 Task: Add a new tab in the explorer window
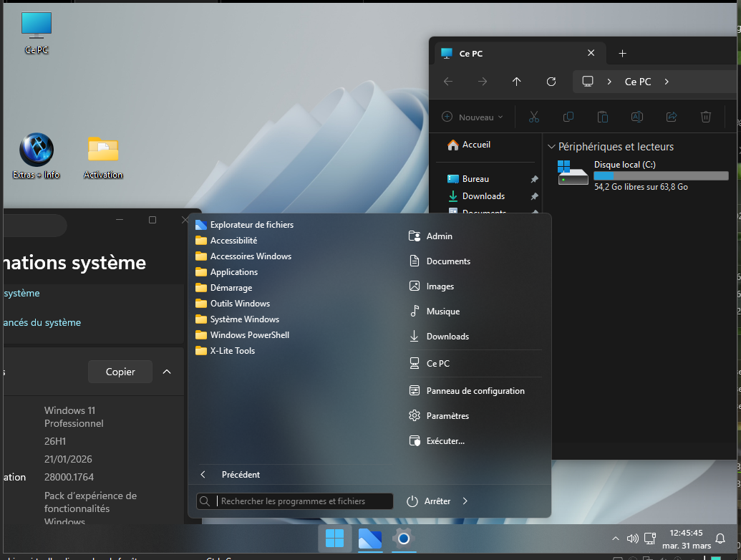622,54
